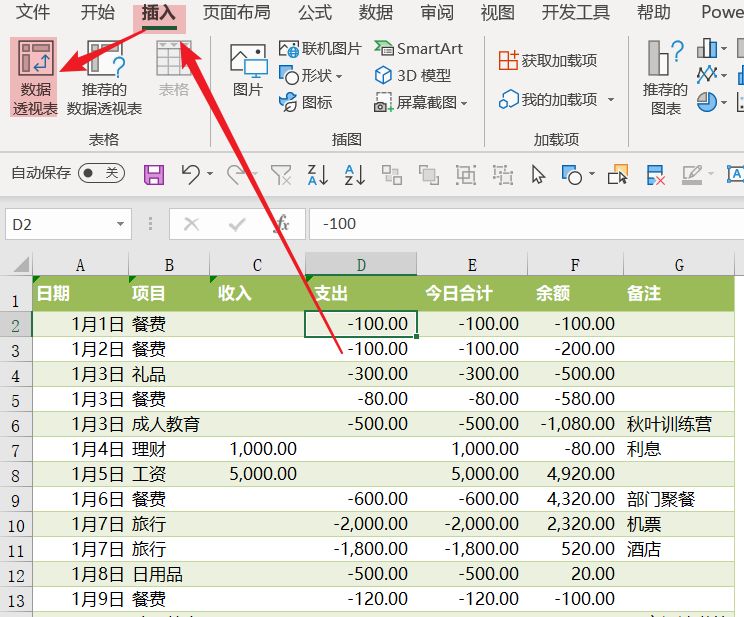
Task: Click the greyed pen edit icon
Action: (692, 175)
